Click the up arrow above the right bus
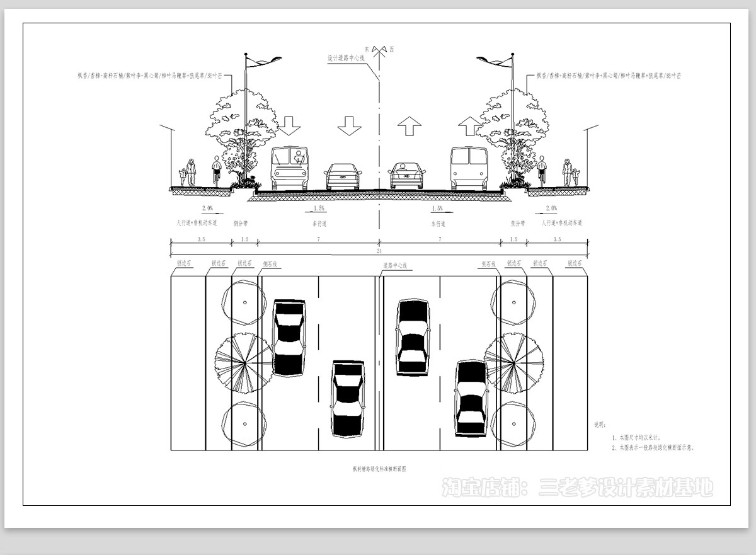 tap(468, 125)
